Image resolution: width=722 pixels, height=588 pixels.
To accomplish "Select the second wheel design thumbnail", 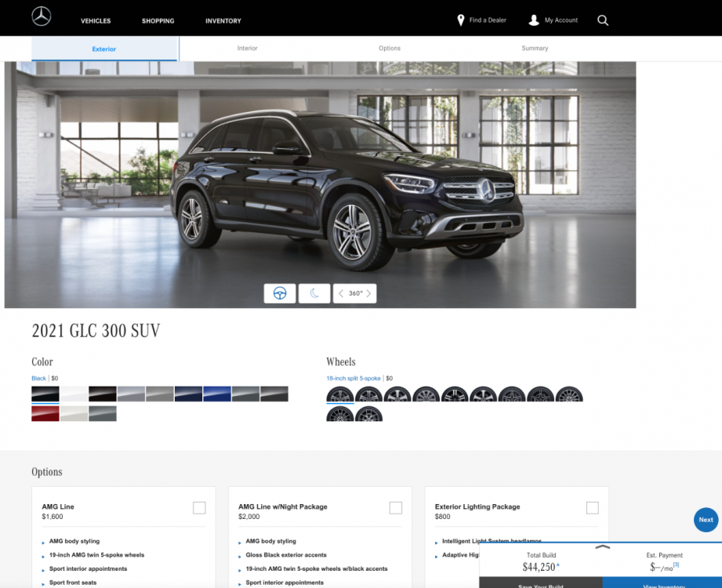I will [x=368, y=394].
